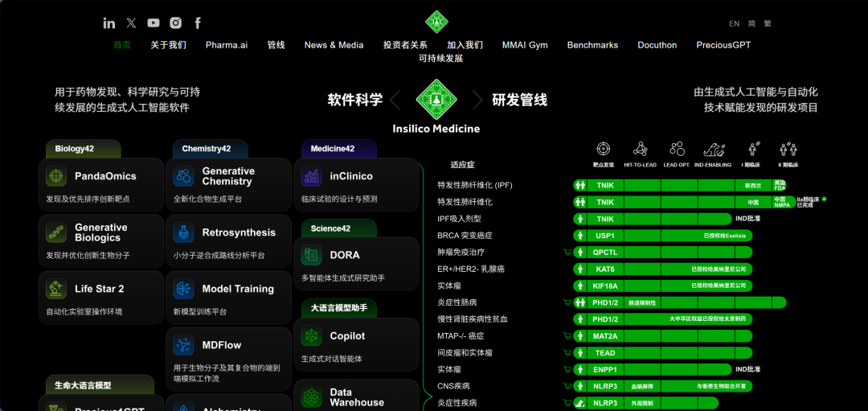
Task: Open the Benchmarks menu item
Action: point(592,45)
